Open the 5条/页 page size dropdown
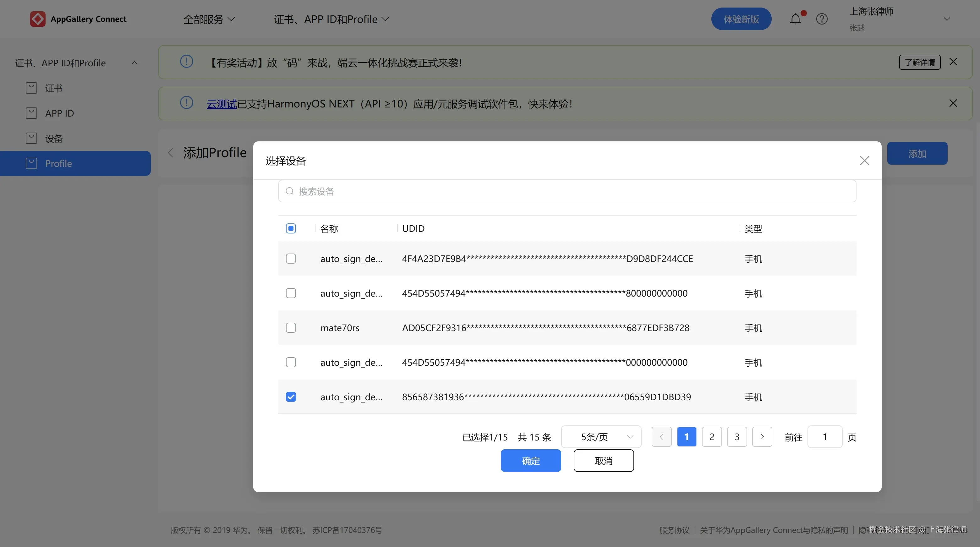 coord(601,437)
